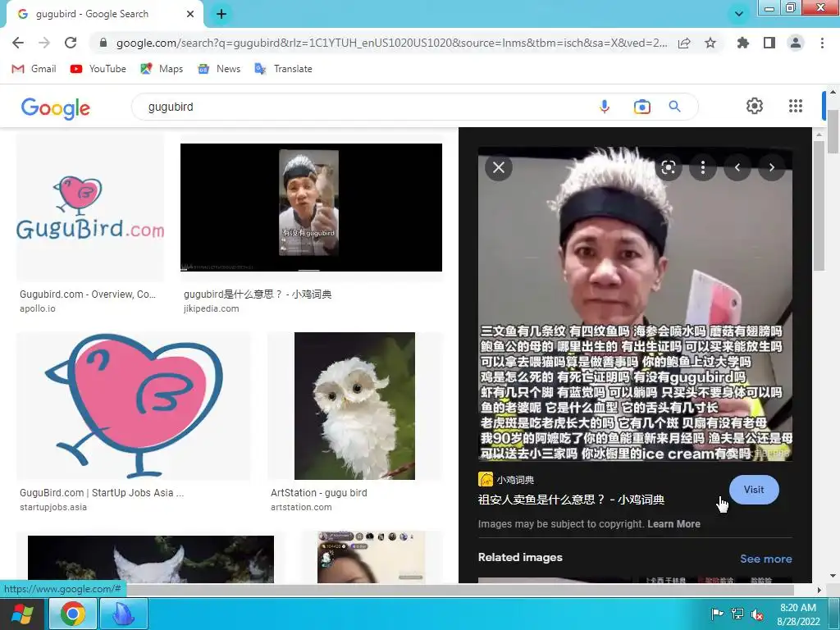The height and width of the screenshot is (630, 840).
Task: Open Google quick settings gear
Action: click(755, 106)
